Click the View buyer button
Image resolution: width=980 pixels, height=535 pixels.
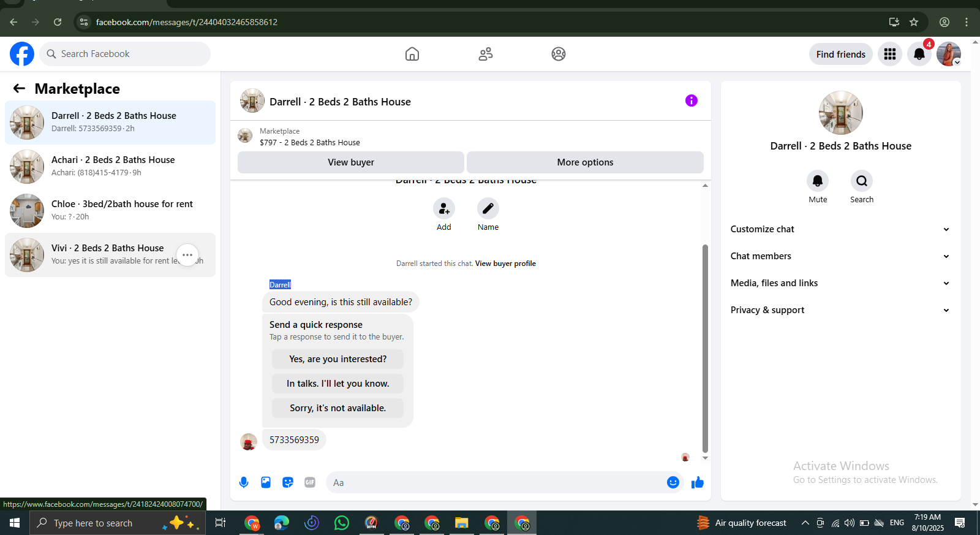pyautogui.click(x=351, y=162)
